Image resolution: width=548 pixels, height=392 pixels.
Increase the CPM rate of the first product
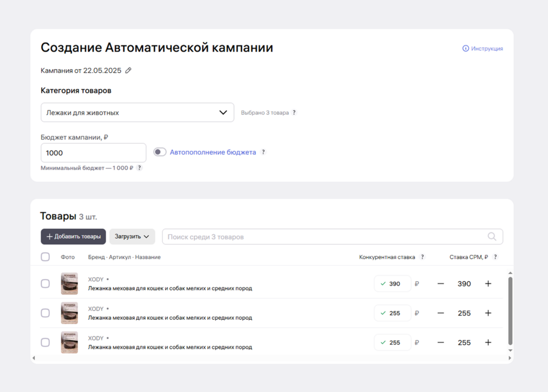click(x=488, y=283)
